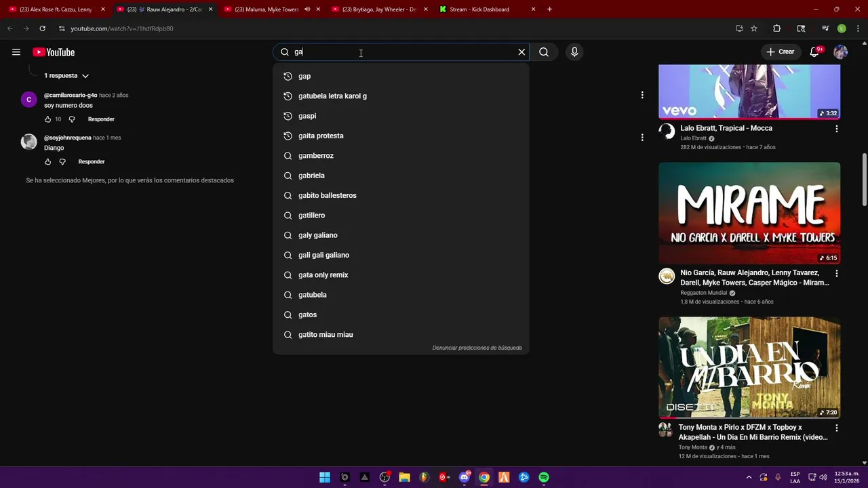
Task: Open File Explorer from the taskbar
Action: coord(404,477)
